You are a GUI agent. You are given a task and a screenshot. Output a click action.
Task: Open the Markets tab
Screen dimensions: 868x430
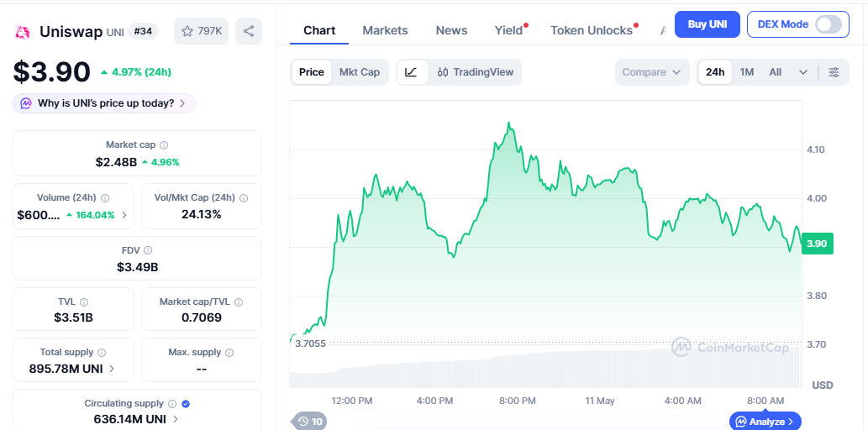pos(386,30)
